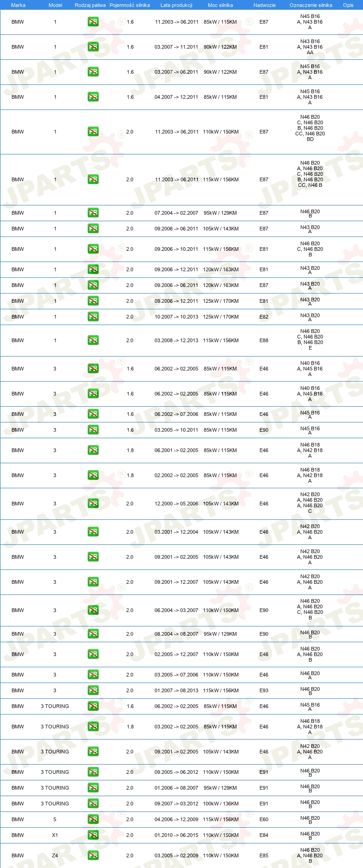Click the date range 03.2005 -> 07.2006

click(176, 675)
